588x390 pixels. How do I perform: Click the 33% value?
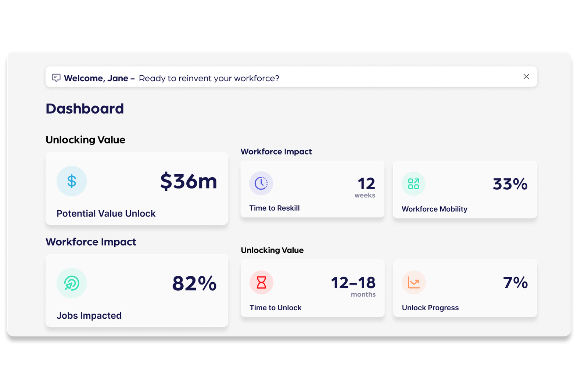pos(510,184)
